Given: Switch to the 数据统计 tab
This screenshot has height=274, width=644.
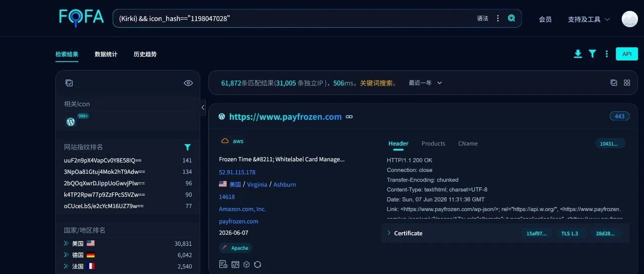Looking at the screenshot, I should (106, 54).
